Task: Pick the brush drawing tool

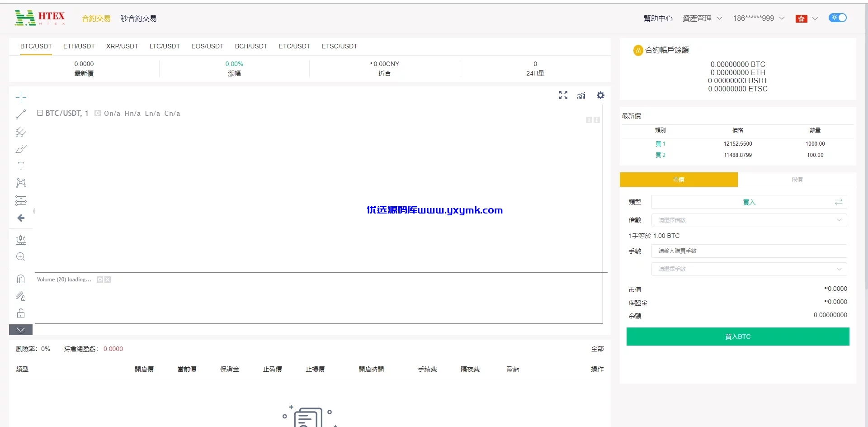Action: point(21,149)
